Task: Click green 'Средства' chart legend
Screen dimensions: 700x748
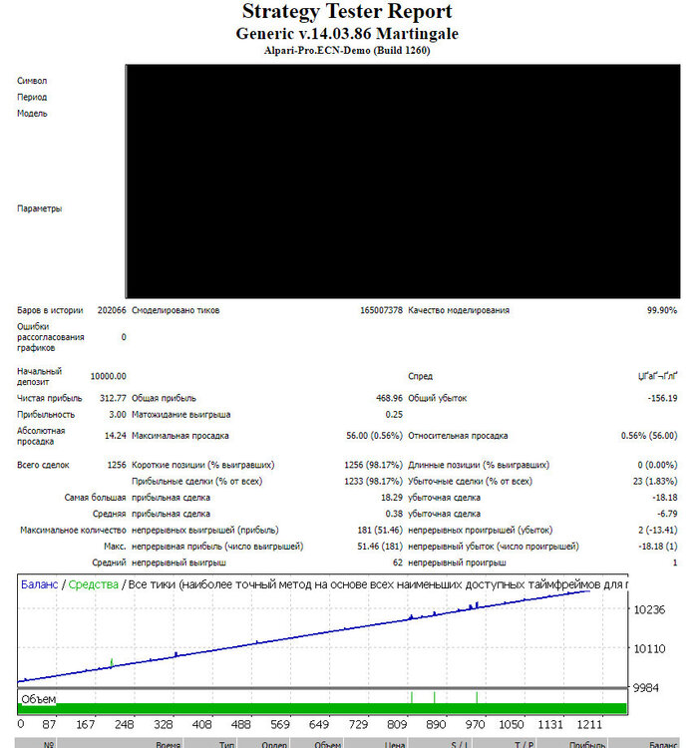Action: [x=93, y=584]
